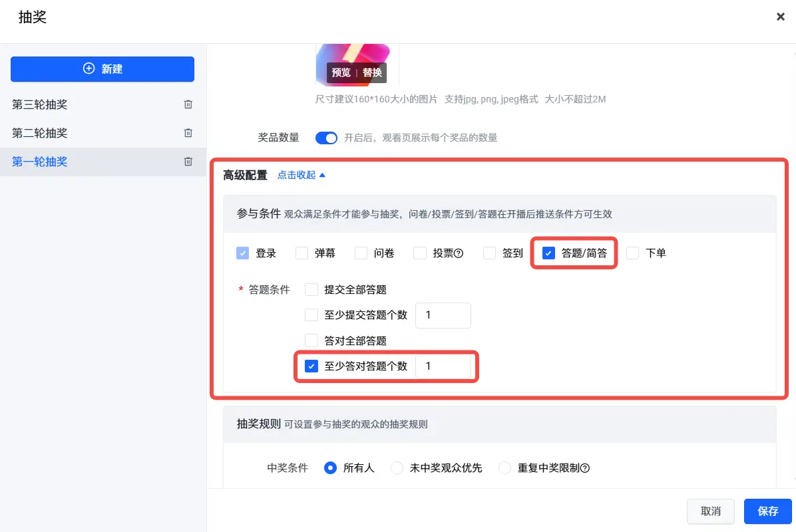Image resolution: width=796 pixels, height=532 pixels.
Task: Click the help icon beside 重复中奖限制
Action: pyautogui.click(x=585, y=468)
